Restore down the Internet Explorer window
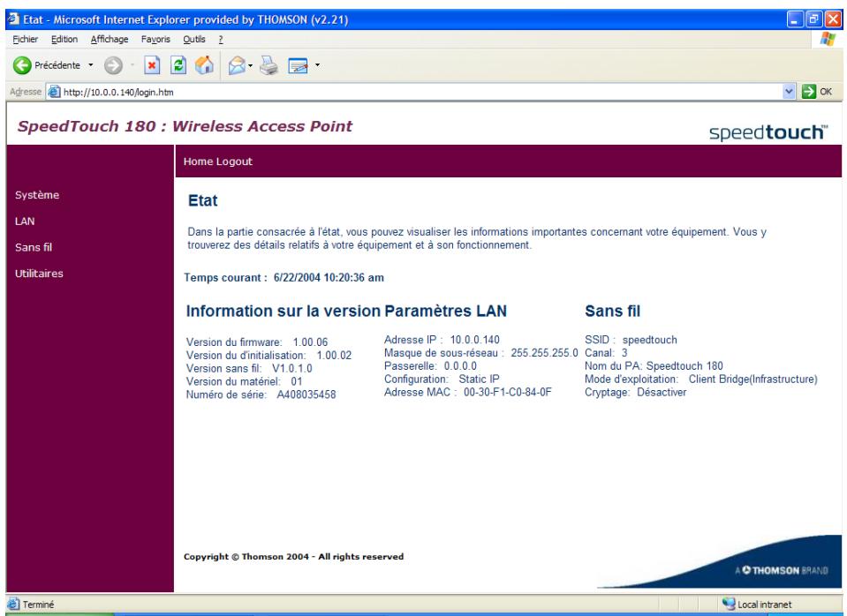847x616 pixels. click(813, 20)
